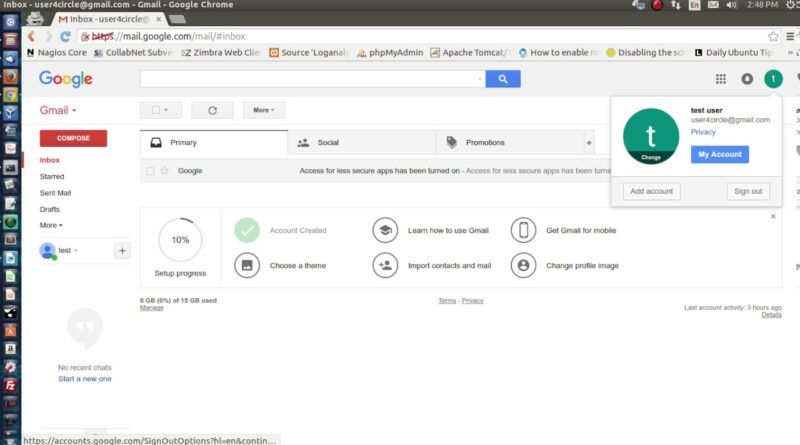
Task: Expand More labels in sidebar
Action: click(51, 225)
